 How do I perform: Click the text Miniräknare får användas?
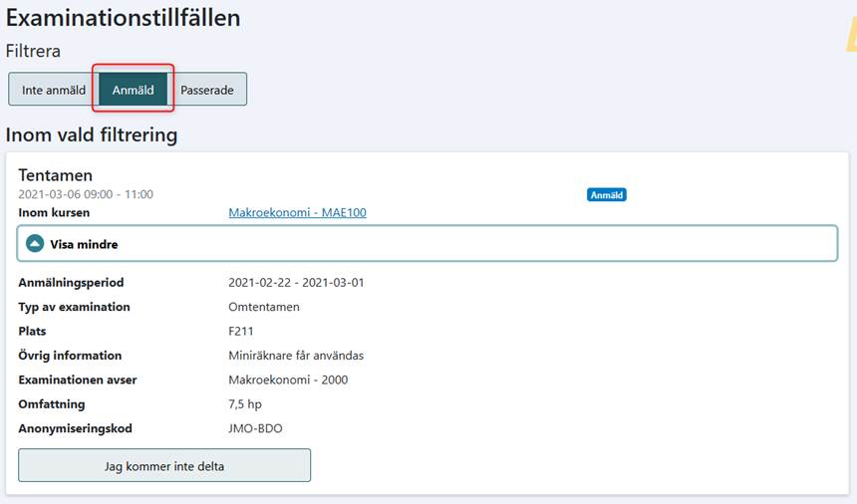click(296, 356)
